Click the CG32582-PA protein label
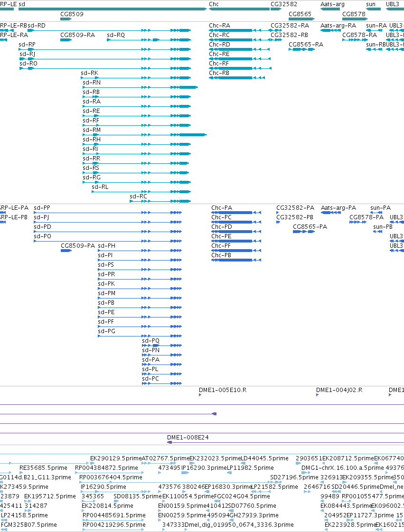 tap(295, 208)
